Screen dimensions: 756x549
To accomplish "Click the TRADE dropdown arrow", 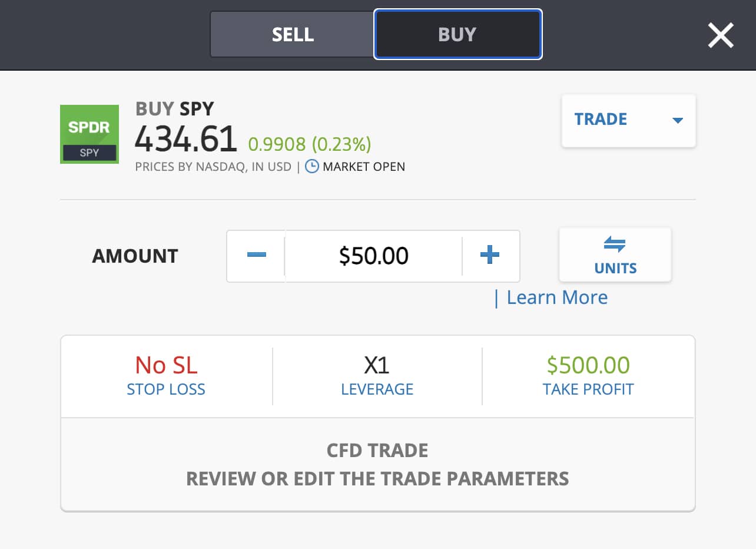I will click(x=677, y=121).
